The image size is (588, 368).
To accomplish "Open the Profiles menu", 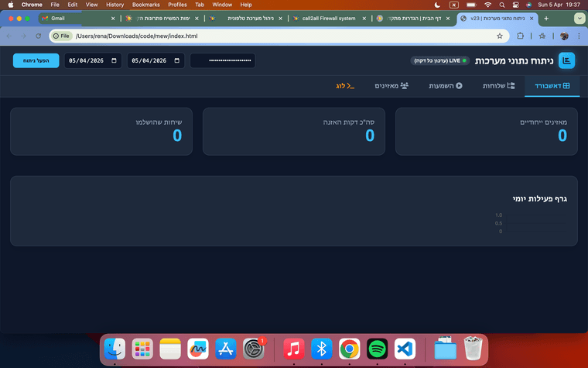I will click(177, 5).
